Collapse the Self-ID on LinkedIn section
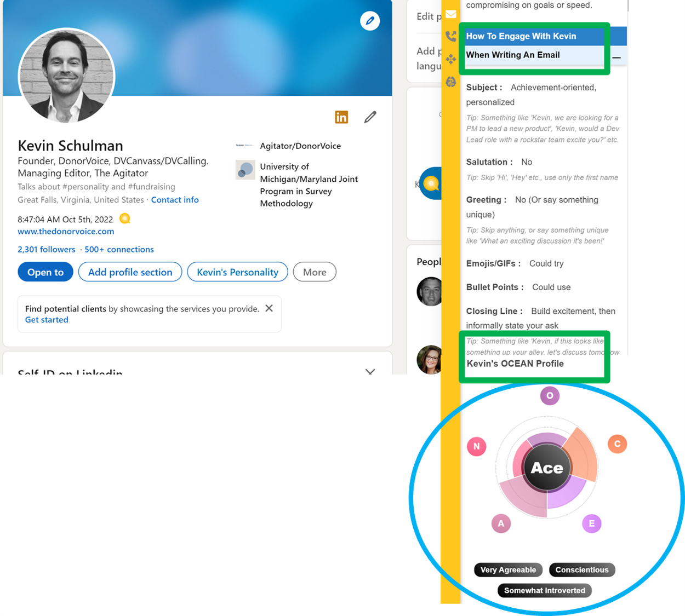Screen dimensions: 685x616 pos(370,371)
